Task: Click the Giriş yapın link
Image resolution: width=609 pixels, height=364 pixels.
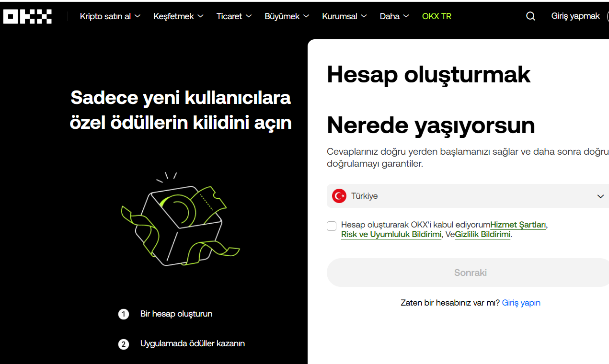Action: (x=521, y=303)
